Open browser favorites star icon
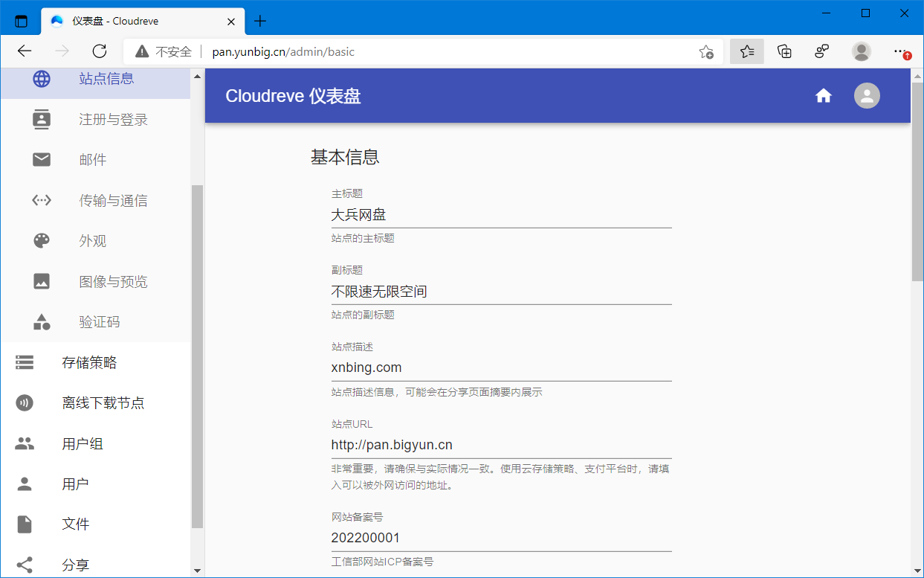This screenshot has width=924, height=578. [746, 51]
